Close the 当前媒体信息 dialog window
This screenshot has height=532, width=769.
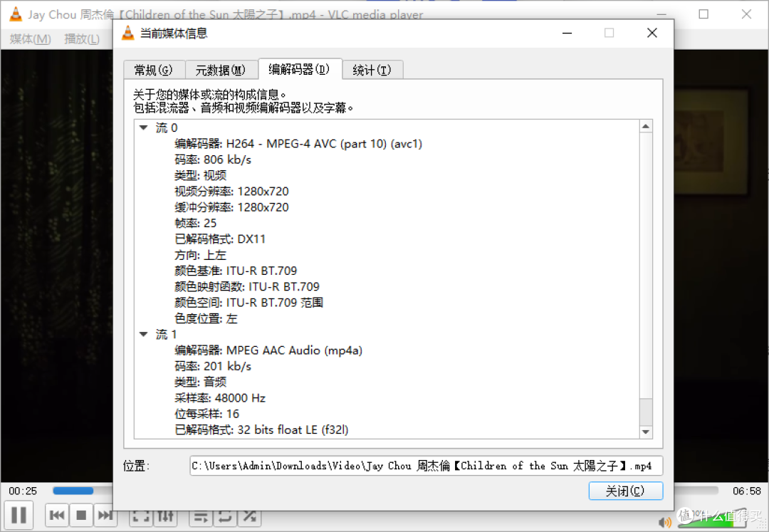pyautogui.click(x=652, y=33)
